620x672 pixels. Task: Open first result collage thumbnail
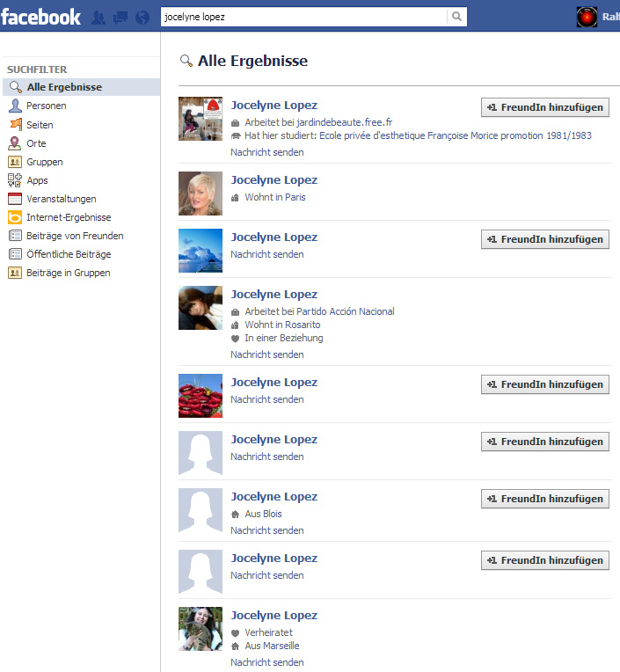coord(201,119)
